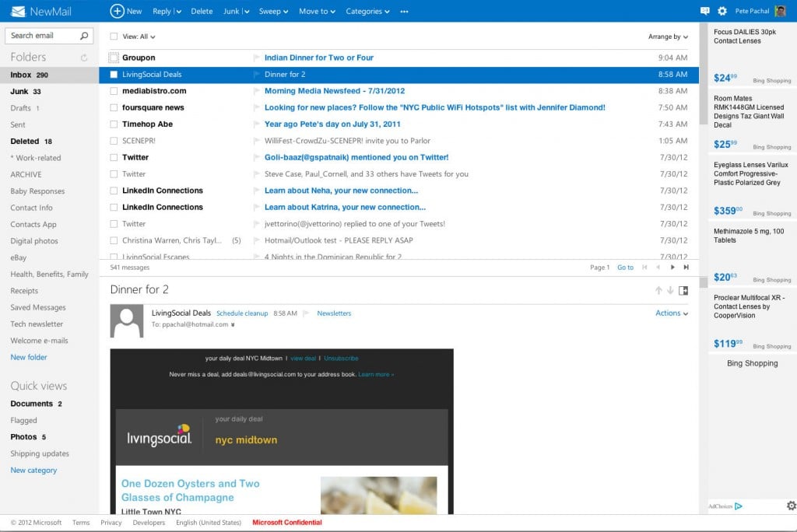Click Pete Pachal profile picture

[780, 11]
